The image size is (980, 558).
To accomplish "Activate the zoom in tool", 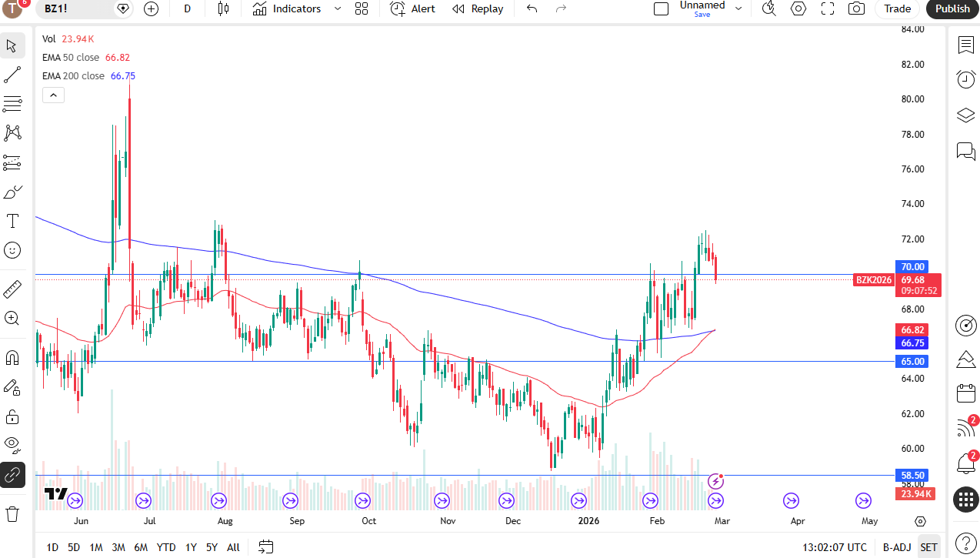I will [12, 318].
